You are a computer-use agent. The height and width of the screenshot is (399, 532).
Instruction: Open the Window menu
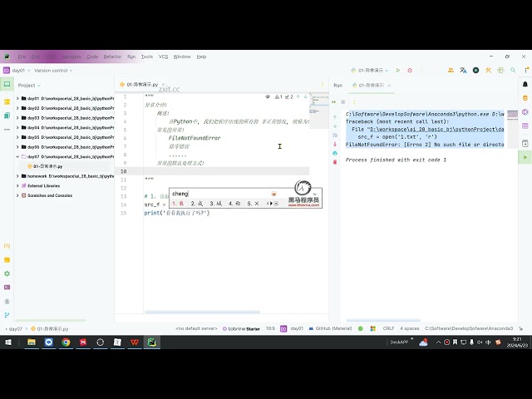[x=182, y=57]
